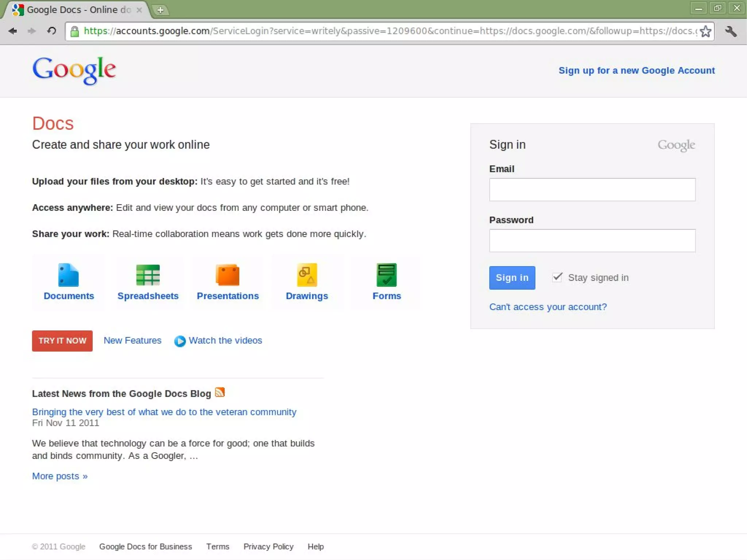Open Can't access your account link
The width and height of the screenshot is (747, 560).
(548, 307)
